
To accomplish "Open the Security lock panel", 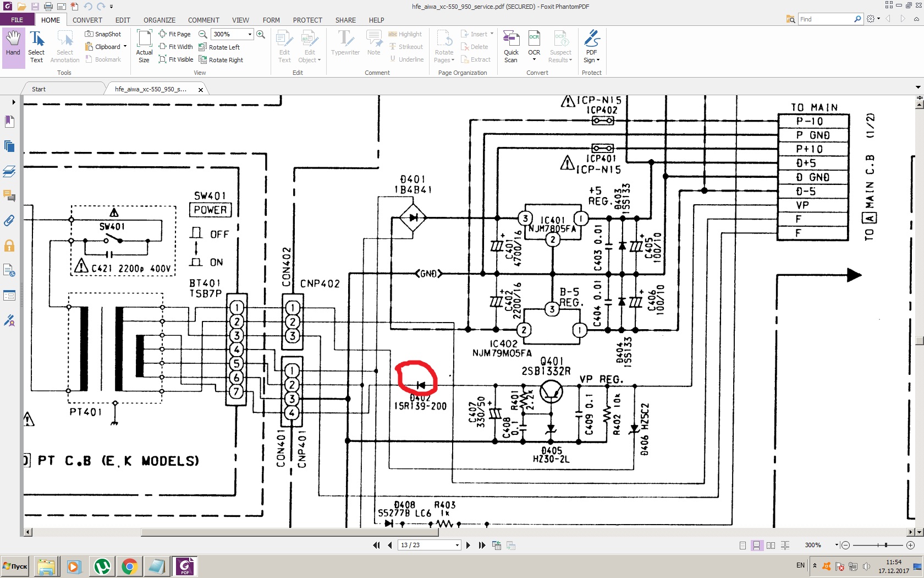I will tap(9, 246).
